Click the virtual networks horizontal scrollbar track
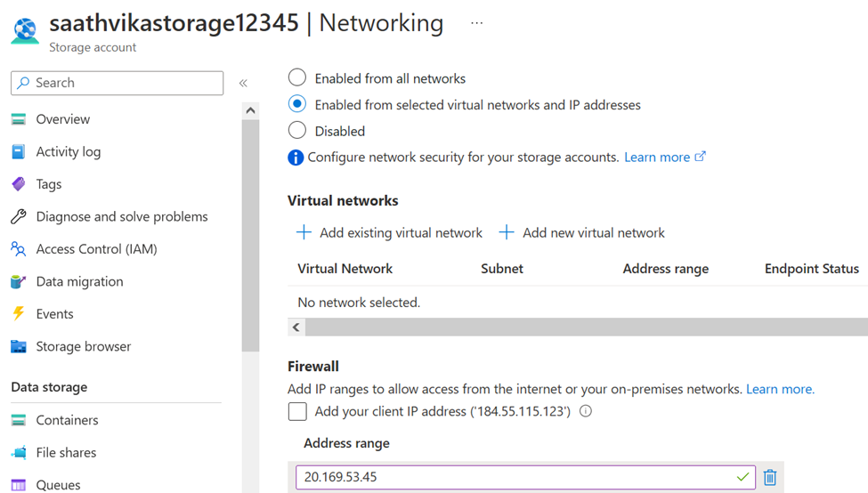Image resolution: width=868 pixels, height=493 pixels. click(x=586, y=327)
